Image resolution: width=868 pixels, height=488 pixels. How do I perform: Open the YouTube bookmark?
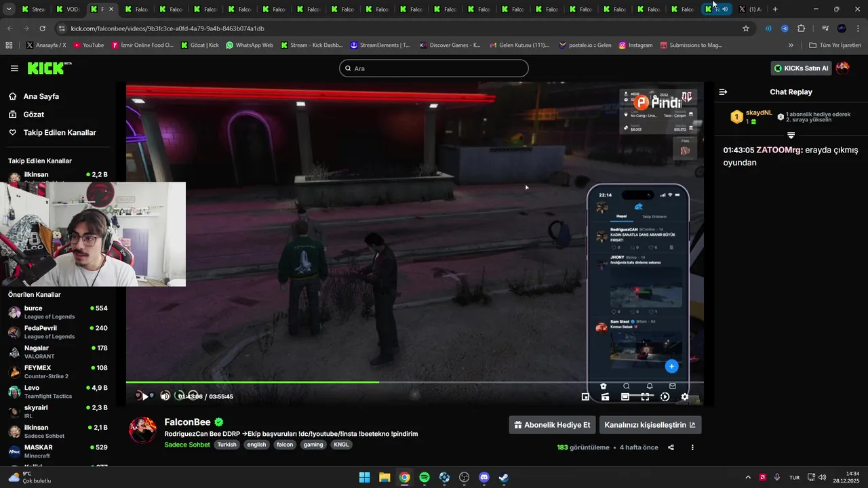tap(89, 45)
